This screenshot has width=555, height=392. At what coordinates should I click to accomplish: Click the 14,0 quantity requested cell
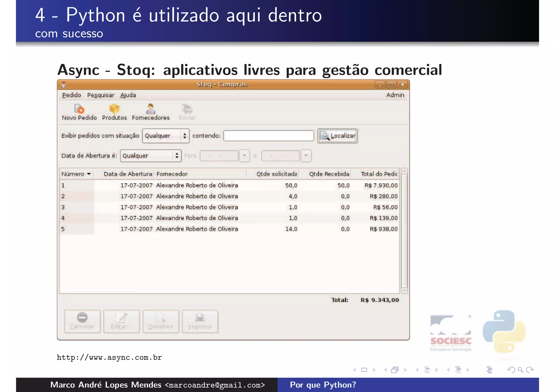(291, 229)
